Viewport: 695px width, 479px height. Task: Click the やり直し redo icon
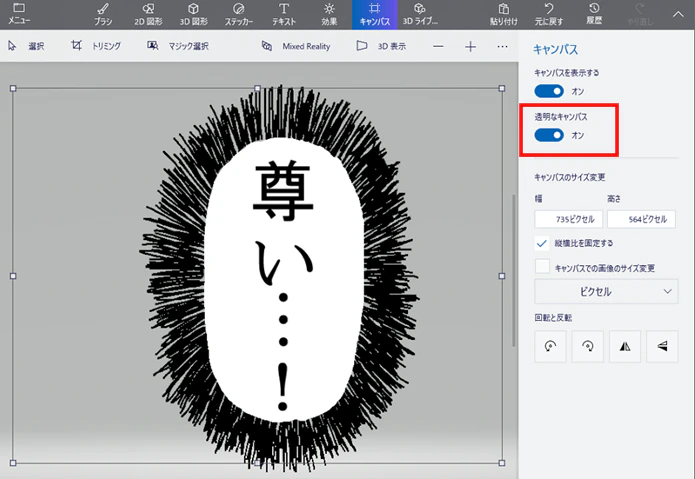point(640,14)
